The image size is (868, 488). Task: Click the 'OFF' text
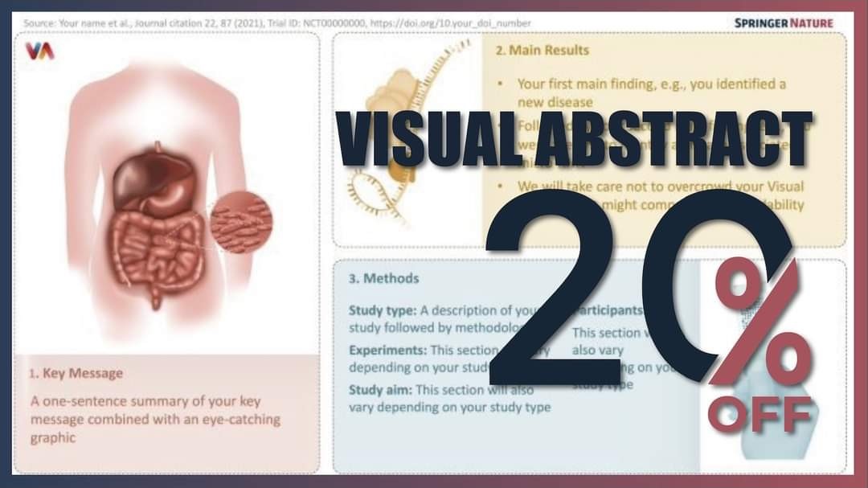click(759, 414)
